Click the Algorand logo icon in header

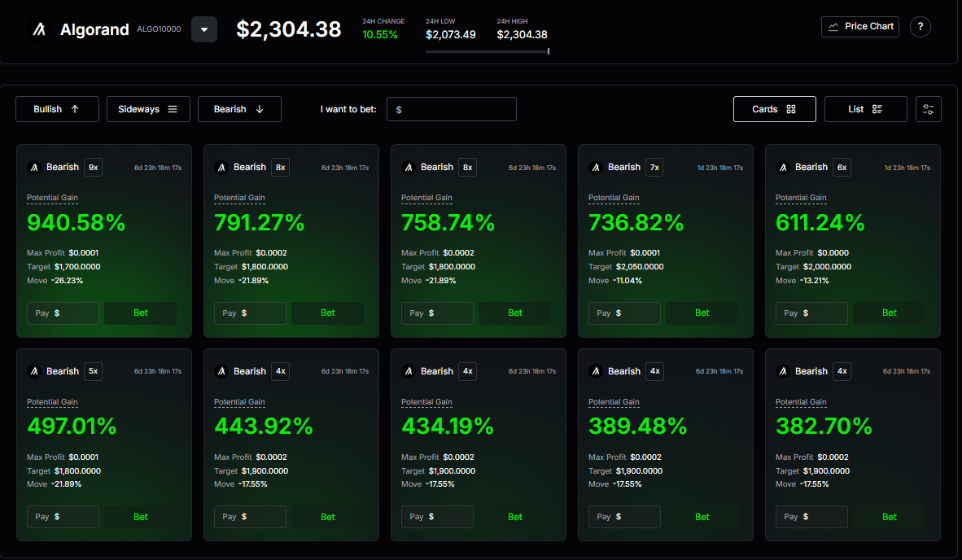(39, 29)
